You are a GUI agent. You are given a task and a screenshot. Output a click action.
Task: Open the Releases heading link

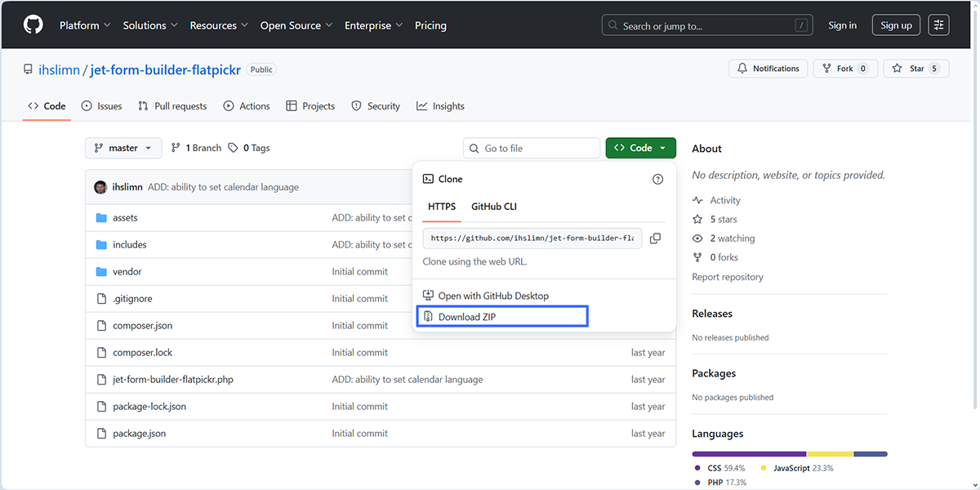[712, 314]
